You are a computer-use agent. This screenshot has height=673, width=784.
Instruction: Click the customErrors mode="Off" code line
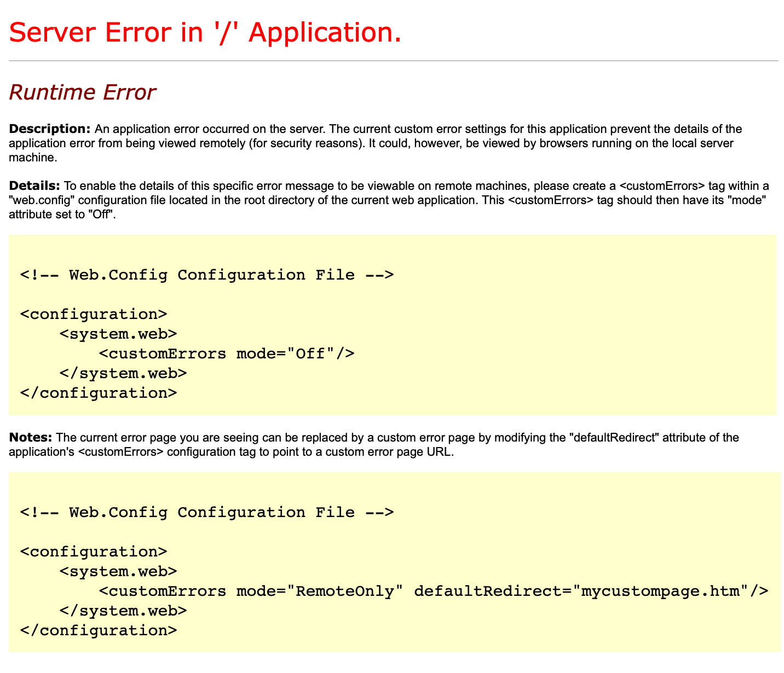(x=226, y=353)
